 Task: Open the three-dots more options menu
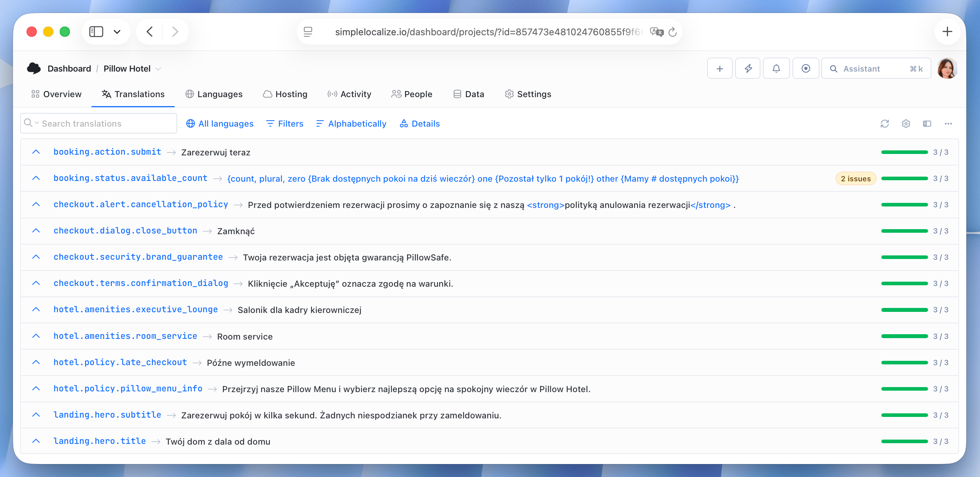[x=948, y=123]
